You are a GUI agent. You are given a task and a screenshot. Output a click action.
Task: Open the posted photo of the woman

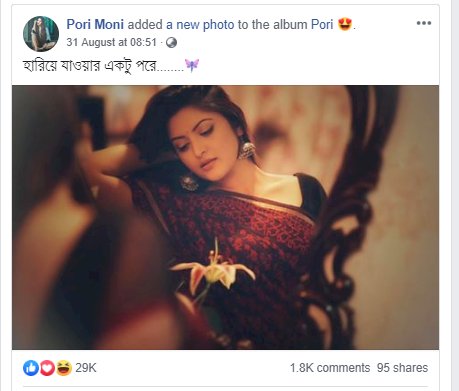[x=225, y=217]
